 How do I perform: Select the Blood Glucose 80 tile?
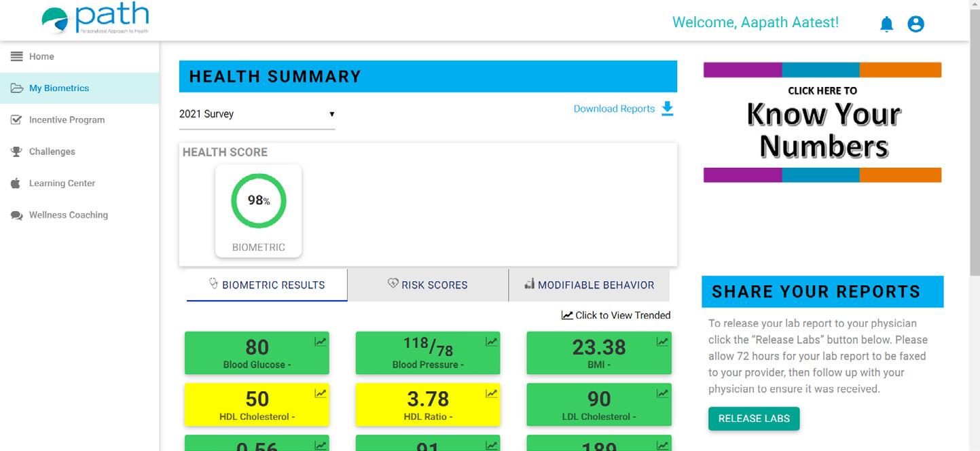click(x=257, y=353)
